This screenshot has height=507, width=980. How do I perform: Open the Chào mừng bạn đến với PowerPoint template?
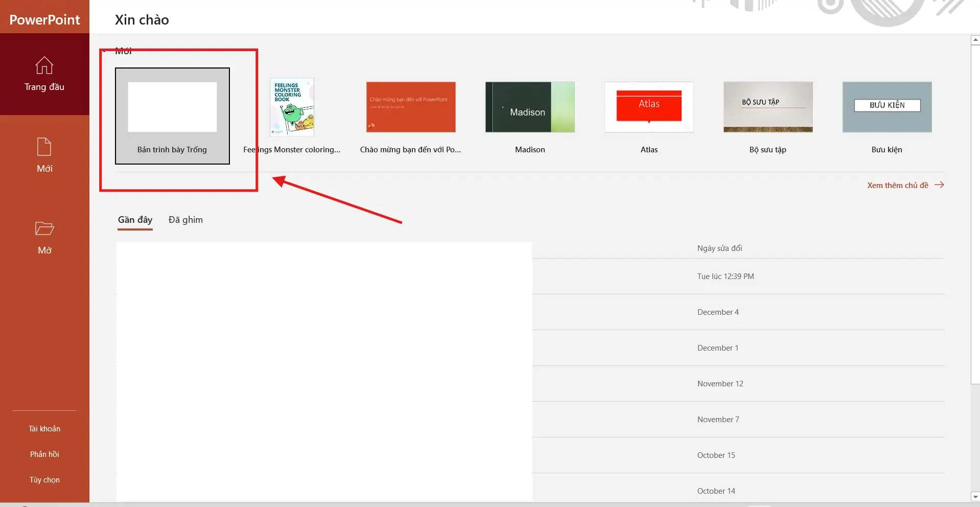[411, 116]
